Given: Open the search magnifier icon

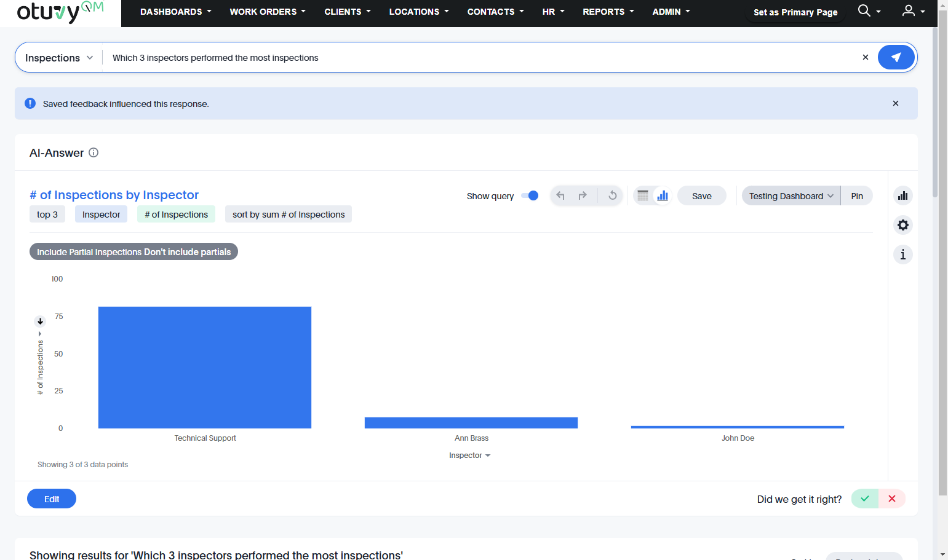Looking at the screenshot, I should (x=864, y=10).
